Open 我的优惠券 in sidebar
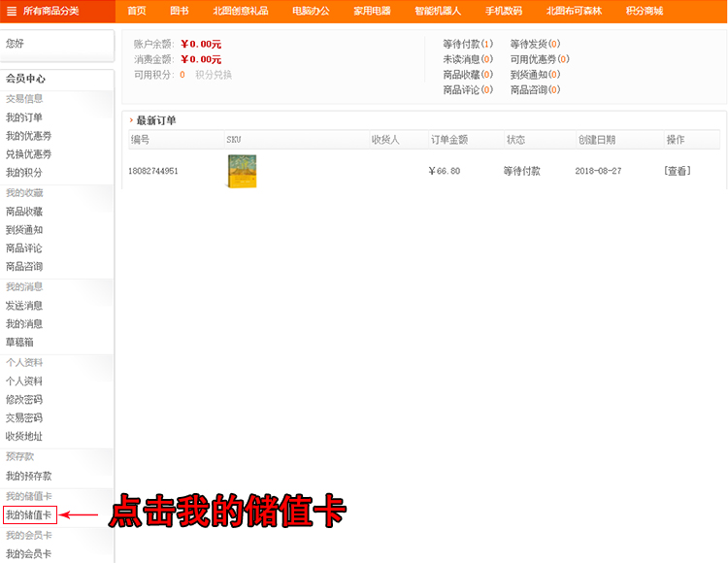 click(x=29, y=136)
